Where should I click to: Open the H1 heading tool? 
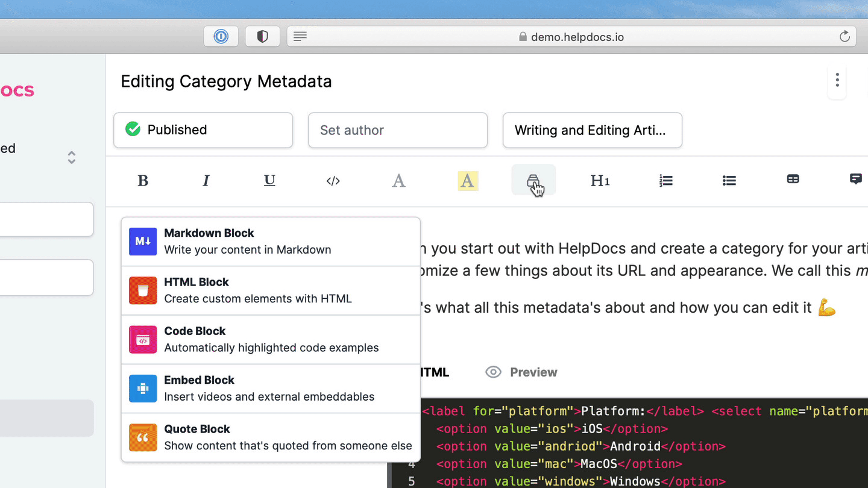(x=600, y=181)
